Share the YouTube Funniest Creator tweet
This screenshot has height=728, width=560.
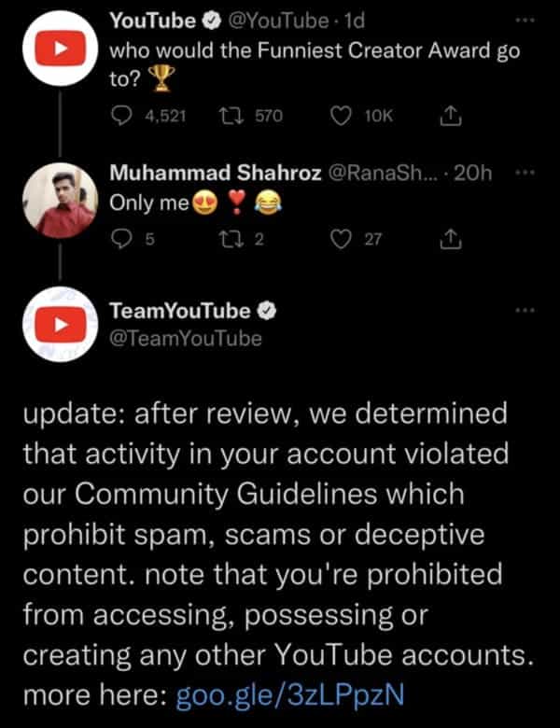pos(450,116)
